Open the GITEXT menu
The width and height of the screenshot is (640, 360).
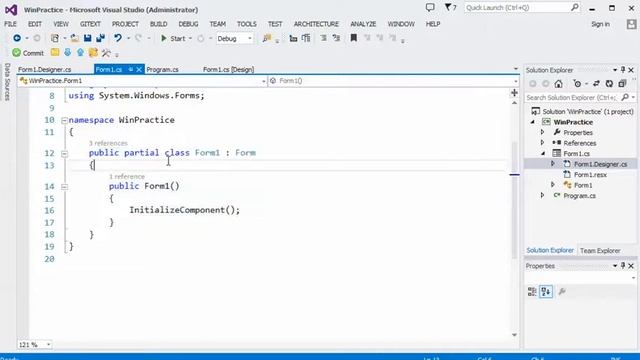pyautogui.click(x=90, y=24)
